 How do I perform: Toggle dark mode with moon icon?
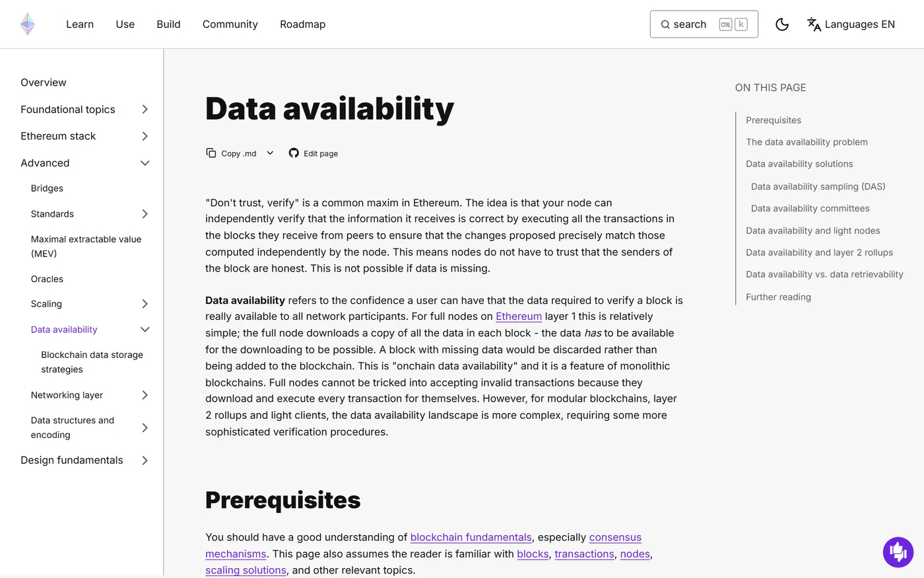(x=782, y=24)
